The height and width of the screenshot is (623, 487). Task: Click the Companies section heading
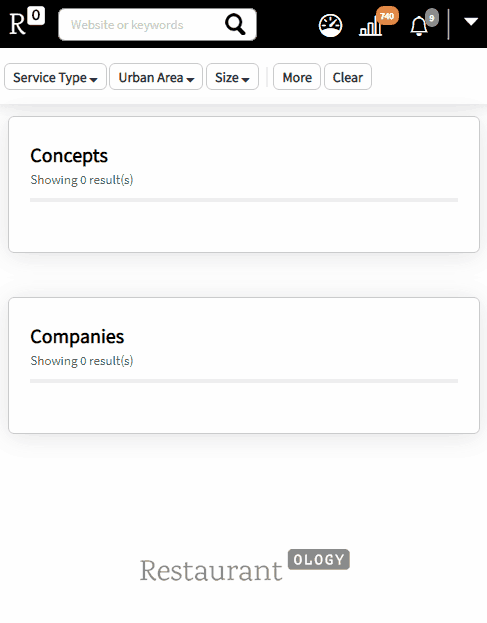(77, 337)
